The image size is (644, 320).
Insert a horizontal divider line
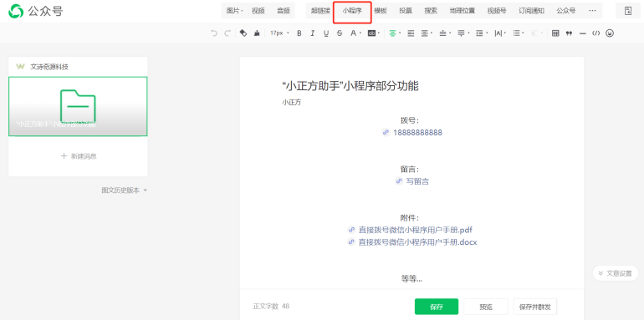coord(582,33)
